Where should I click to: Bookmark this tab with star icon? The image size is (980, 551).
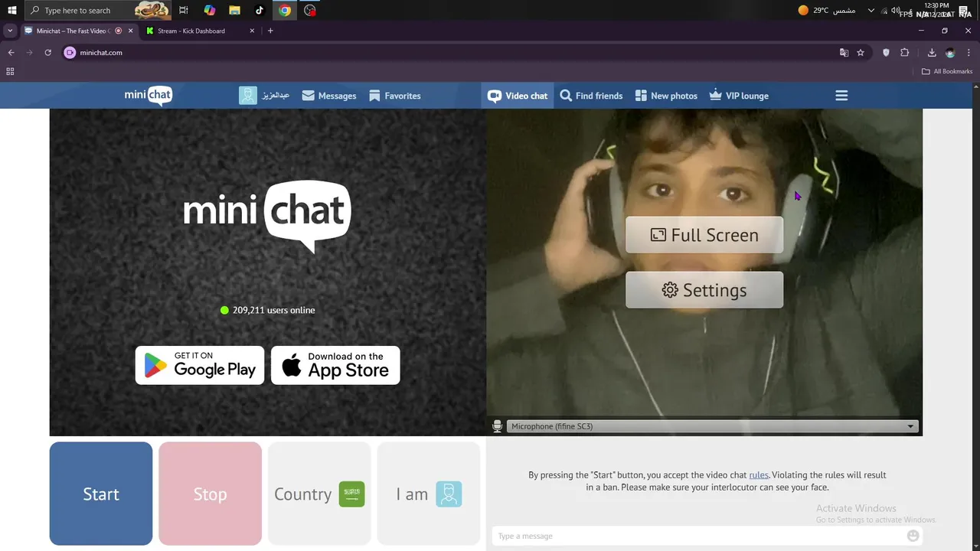[x=861, y=53]
